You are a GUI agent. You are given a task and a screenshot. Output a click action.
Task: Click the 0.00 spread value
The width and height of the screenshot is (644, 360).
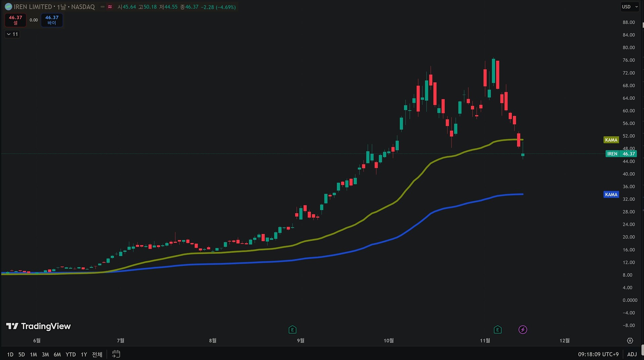coord(34,20)
